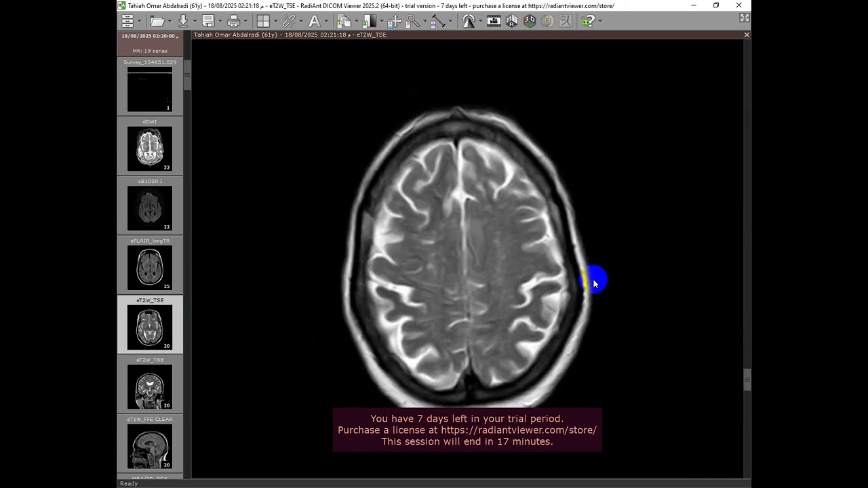Select the highlighted axial eT2W_TSE thumbnail
868x488 pixels.
point(150,327)
